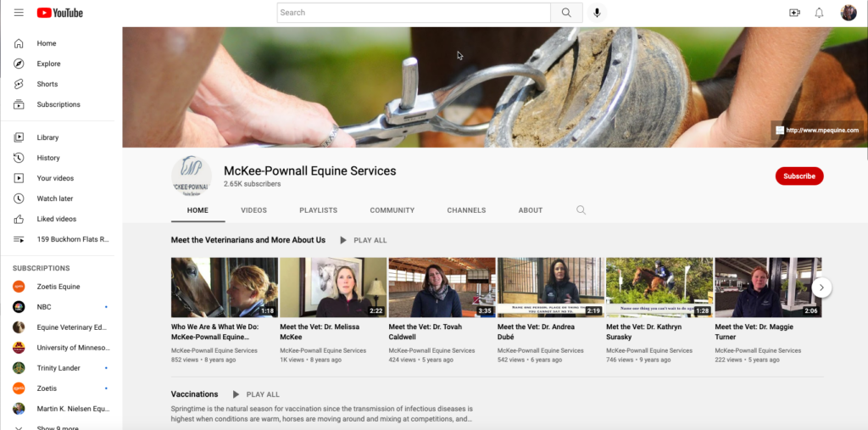
Task: Click title Meet the Vet: Dr. Melissa McKee
Action: click(x=320, y=332)
